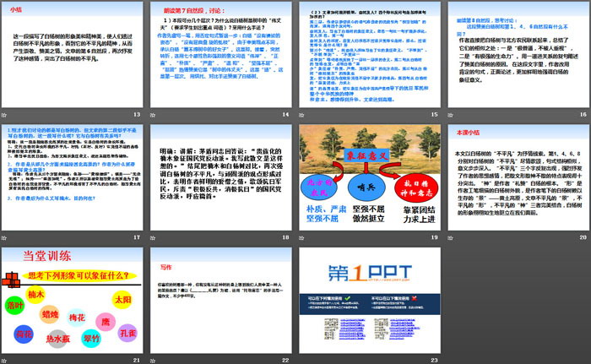Image resolution: width=591 pixels, height=364 pixels.
Task: Click the slide number label 19
Action: (x=434, y=237)
